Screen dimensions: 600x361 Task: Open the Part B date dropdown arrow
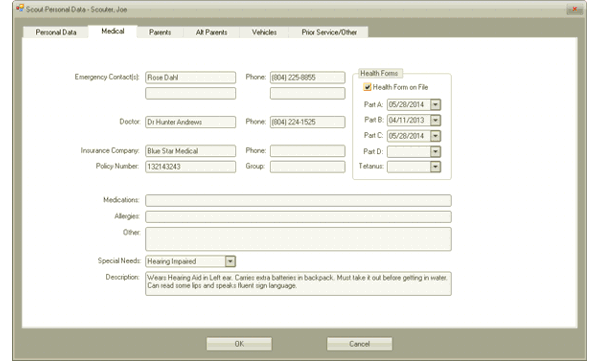[435, 120]
